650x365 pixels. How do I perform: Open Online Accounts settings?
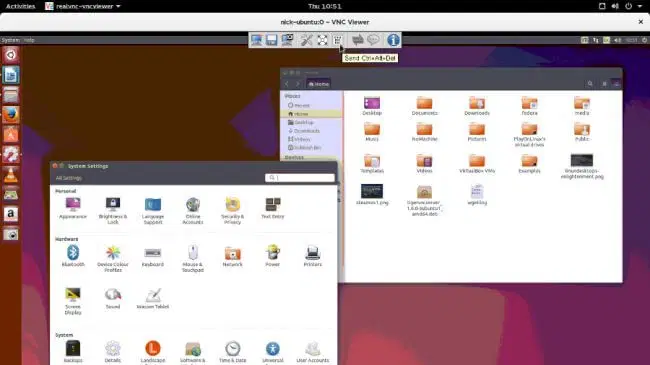tap(193, 211)
